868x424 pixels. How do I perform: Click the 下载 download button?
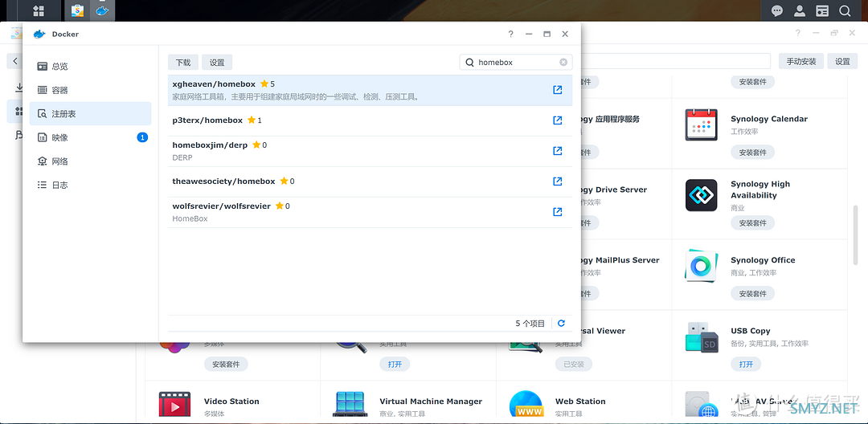click(x=183, y=63)
